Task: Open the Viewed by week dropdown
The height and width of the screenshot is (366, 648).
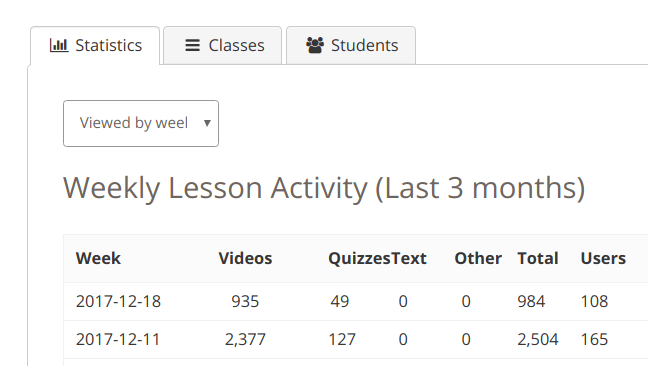Action: tap(141, 123)
